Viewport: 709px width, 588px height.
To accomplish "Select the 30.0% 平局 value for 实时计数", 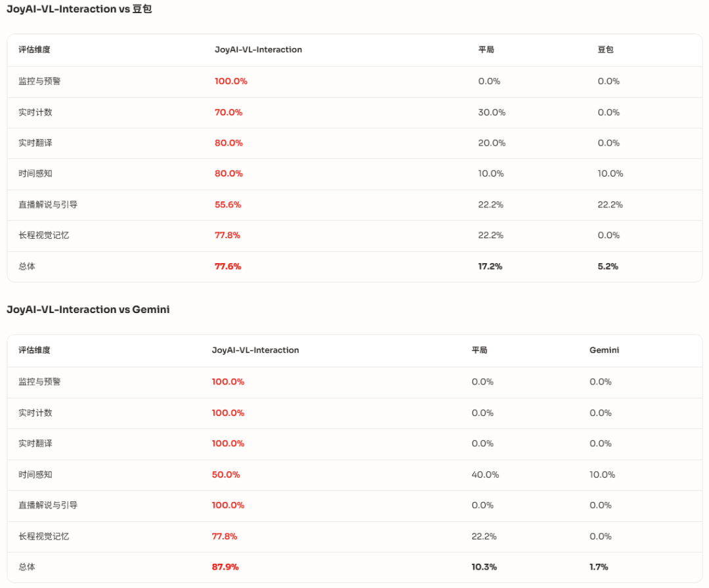I will coord(492,112).
